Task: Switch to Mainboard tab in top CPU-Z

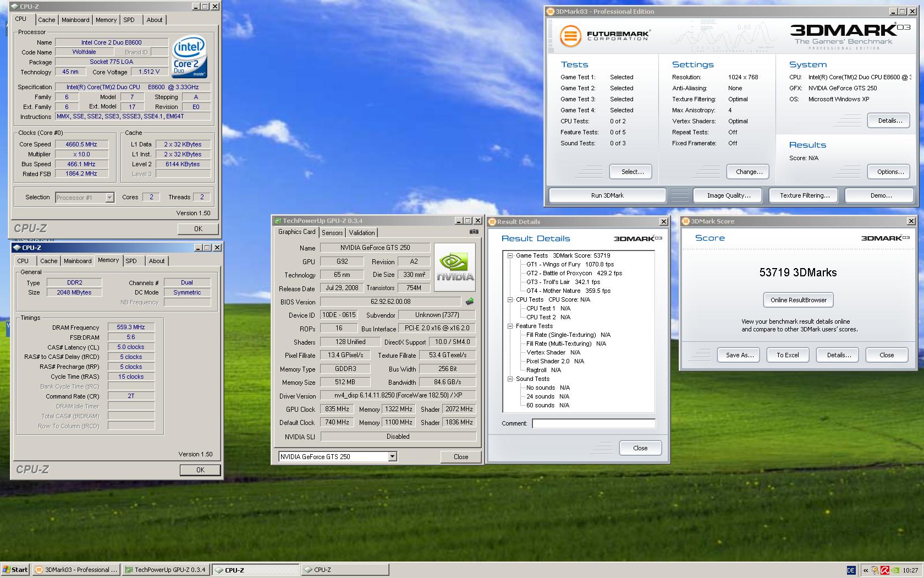Action: coord(75,20)
